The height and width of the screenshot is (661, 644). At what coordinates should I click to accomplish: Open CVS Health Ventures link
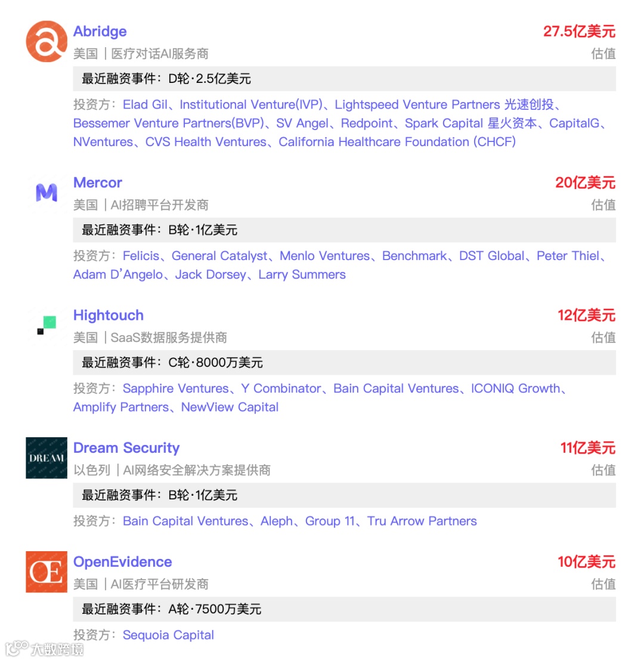click(x=206, y=142)
